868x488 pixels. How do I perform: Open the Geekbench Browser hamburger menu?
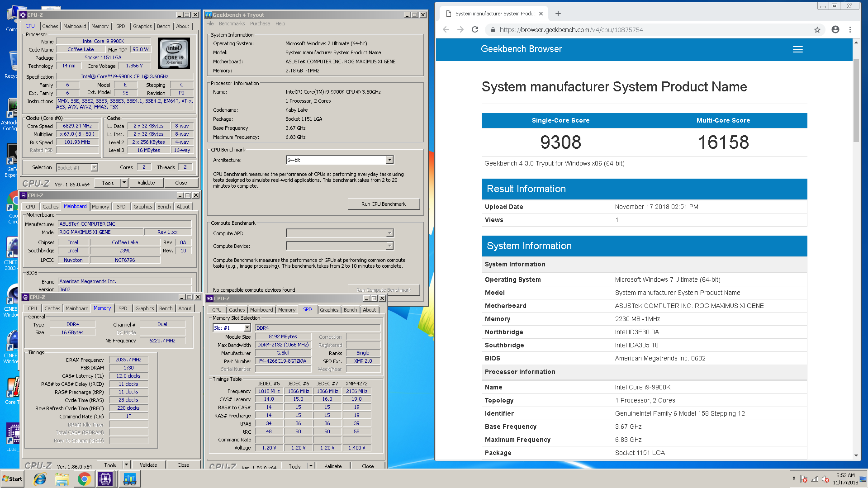[798, 49]
